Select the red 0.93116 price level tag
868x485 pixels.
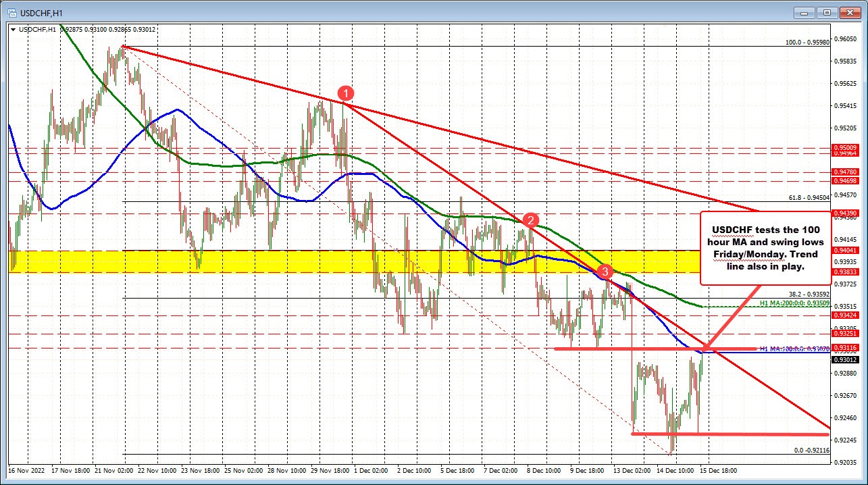point(846,347)
